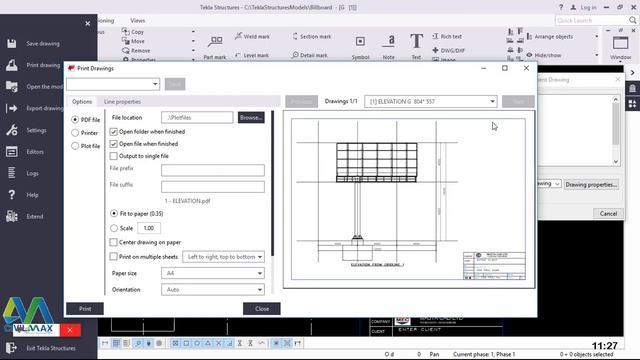
Task: Toggle Open folder when finished checkbox
Action: [x=113, y=132]
